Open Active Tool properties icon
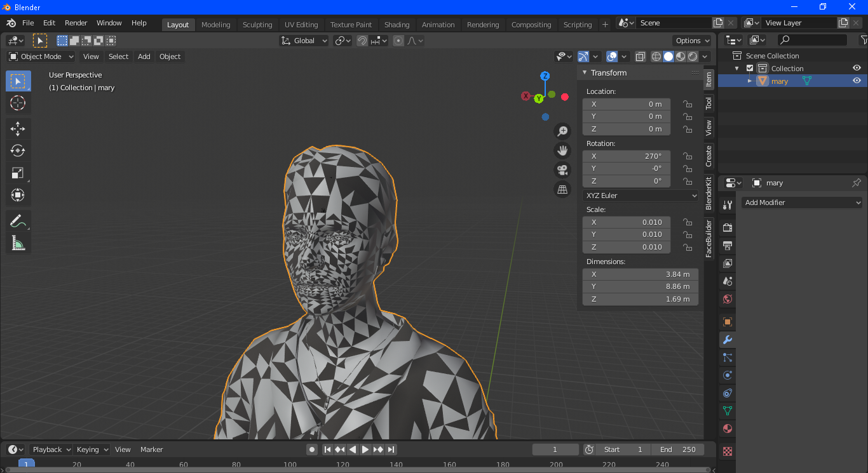The height and width of the screenshot is (473, 868). click(x=728, y=205)
